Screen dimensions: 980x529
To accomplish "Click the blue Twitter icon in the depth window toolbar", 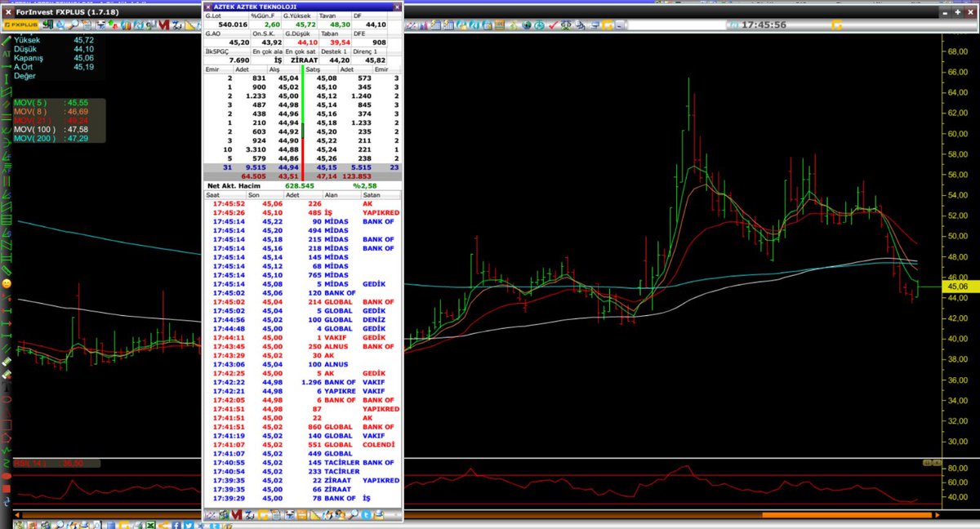I will pyautogui.click(x=366, y=515).
